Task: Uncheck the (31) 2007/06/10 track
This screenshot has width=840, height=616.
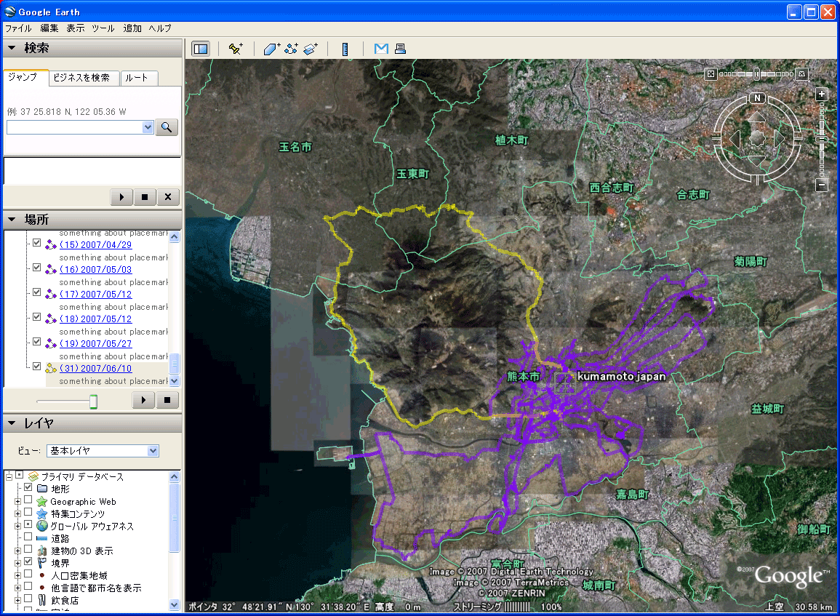Action: pyautogui.click(x=36, y=367)
